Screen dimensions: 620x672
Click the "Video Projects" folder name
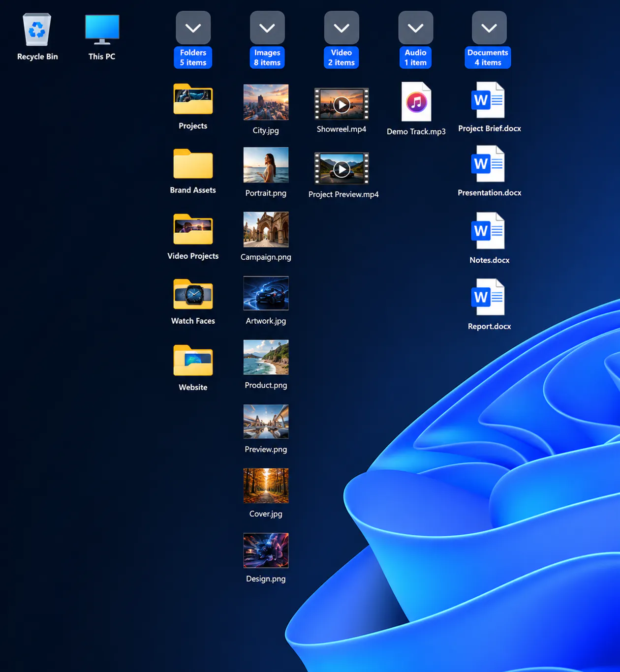tap(193, 256)
